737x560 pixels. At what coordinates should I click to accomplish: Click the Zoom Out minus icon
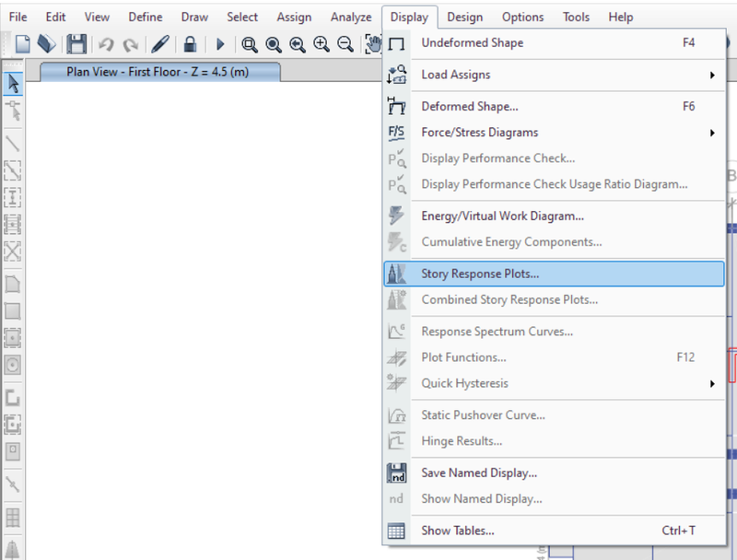(x=345, y=44)
